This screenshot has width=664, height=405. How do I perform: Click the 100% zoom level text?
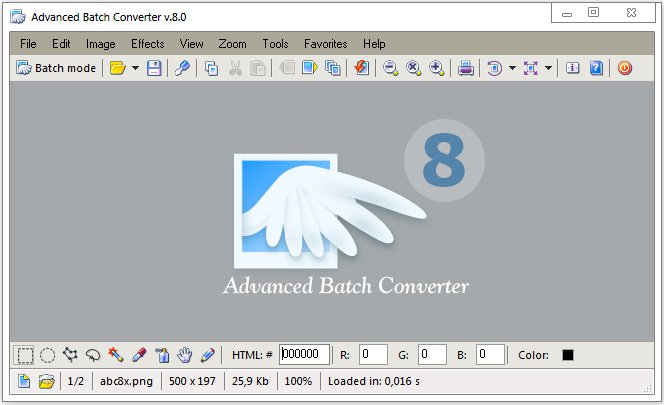pos(298,381)
